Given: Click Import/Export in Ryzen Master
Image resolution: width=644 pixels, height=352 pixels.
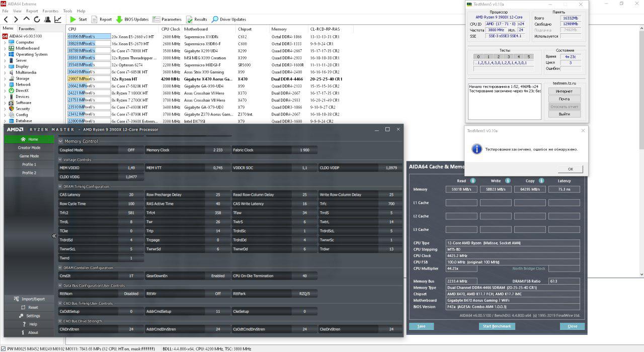Looking at the screenshot, I should [x=29, y=299].
